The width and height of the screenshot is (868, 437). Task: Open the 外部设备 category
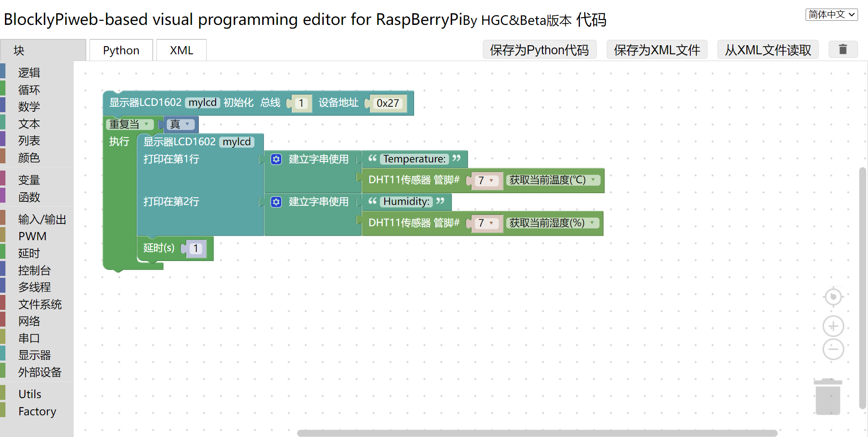pos(37,372)
